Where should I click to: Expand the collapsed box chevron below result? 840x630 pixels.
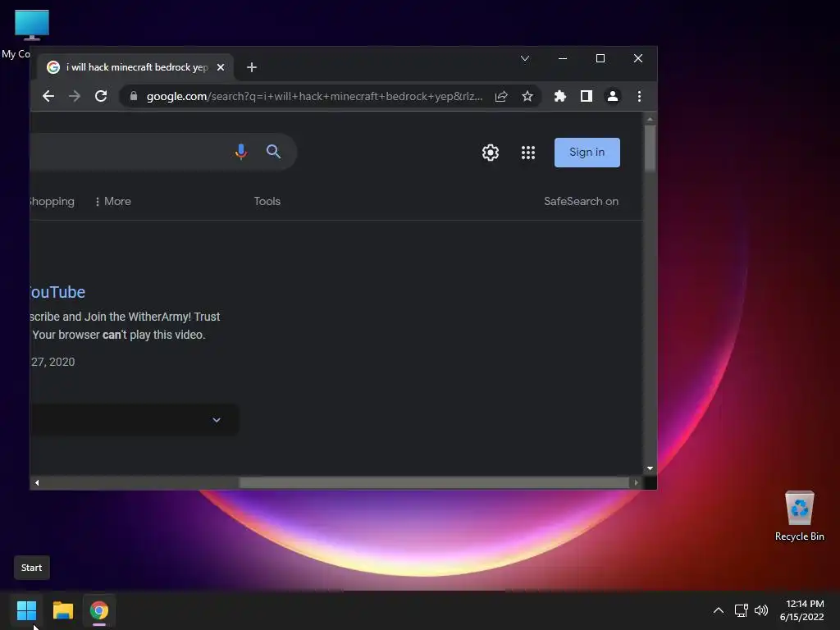point(217,420)
